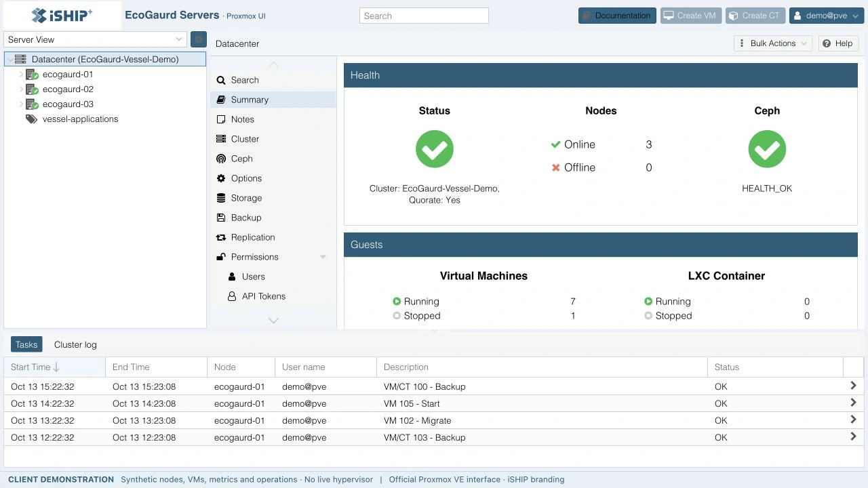Select the Tasks tab
868x488 pixels.
tap(26, 344)
